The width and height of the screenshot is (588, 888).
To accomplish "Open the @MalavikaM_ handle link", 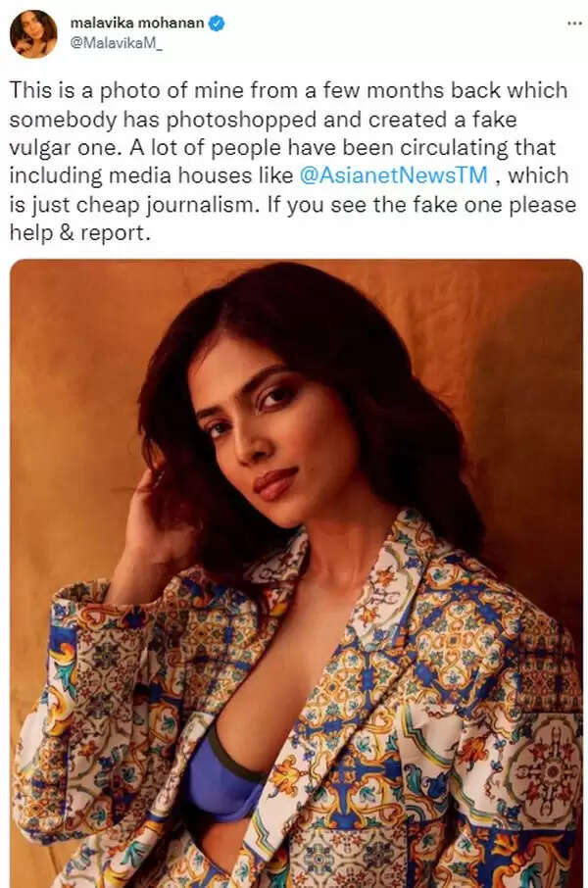I will click(116, 43).
